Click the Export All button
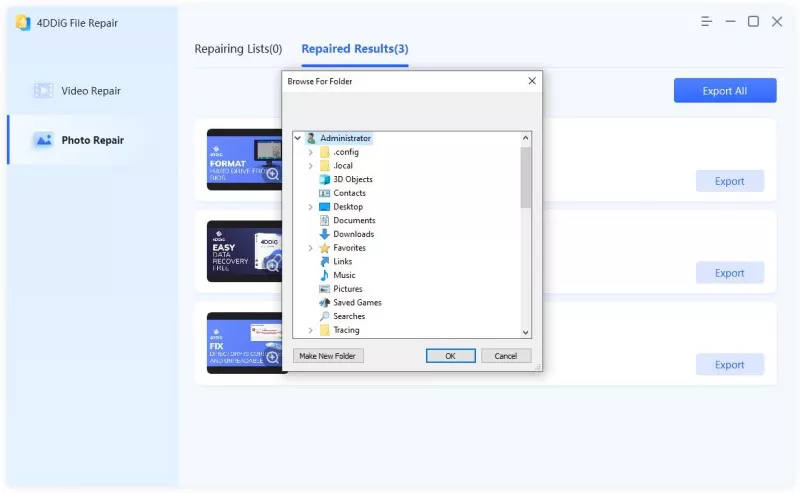The image size is (800, 493). point(725,90)
